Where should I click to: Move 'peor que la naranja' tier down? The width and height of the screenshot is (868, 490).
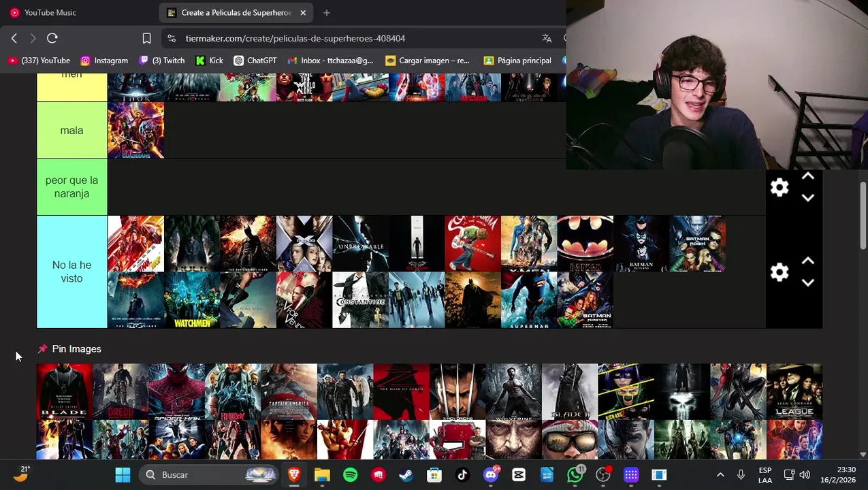(808, 198)
